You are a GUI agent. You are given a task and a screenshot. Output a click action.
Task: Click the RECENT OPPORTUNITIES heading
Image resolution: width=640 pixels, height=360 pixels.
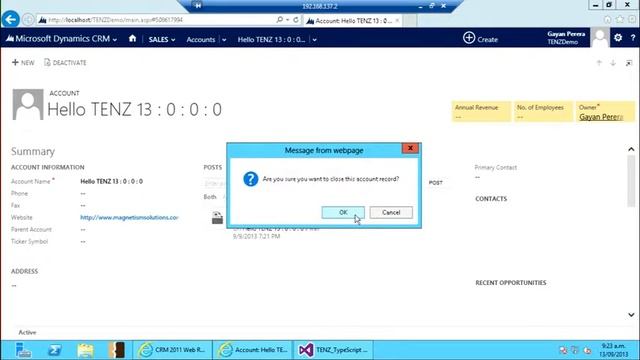pos(511,282)
